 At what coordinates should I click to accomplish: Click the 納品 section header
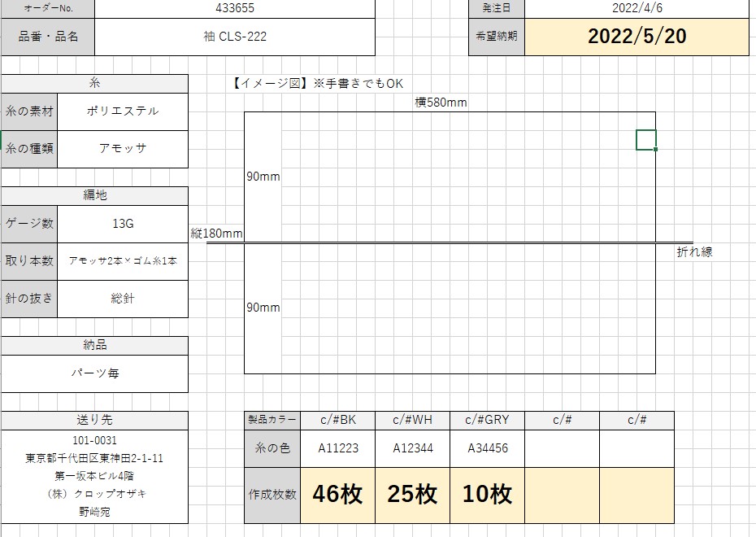[94, 346]
